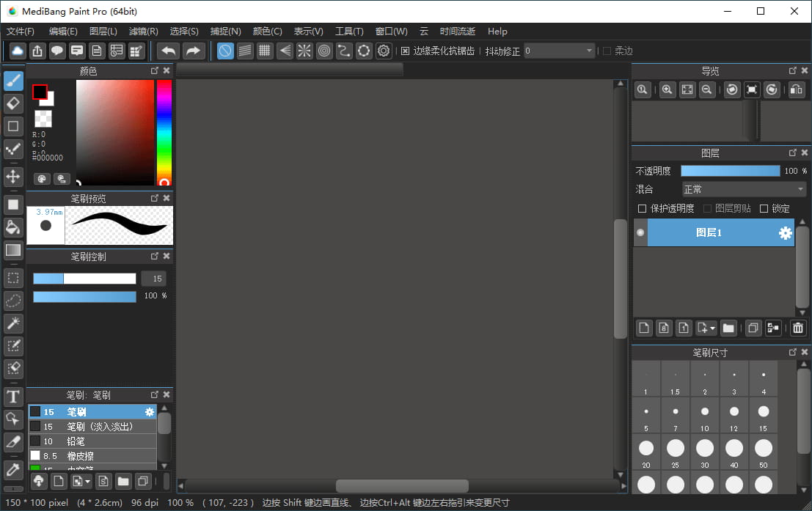
Task: Toggle 边缘柔化抗锯齿 checkbox
Action: (406, 51)
